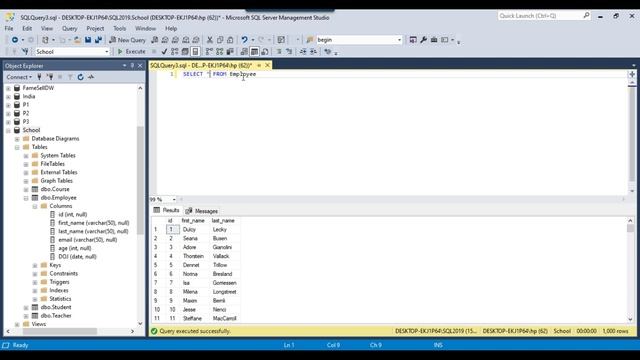Collapse the Tables folder node
The height and width of the screenshot is (360, 640).
[x=17, y=147]
